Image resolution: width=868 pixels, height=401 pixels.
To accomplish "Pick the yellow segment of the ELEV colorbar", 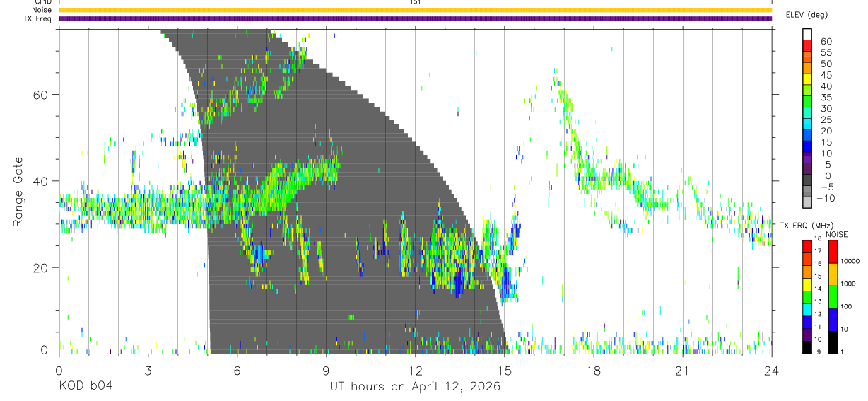I will point(807,79).
